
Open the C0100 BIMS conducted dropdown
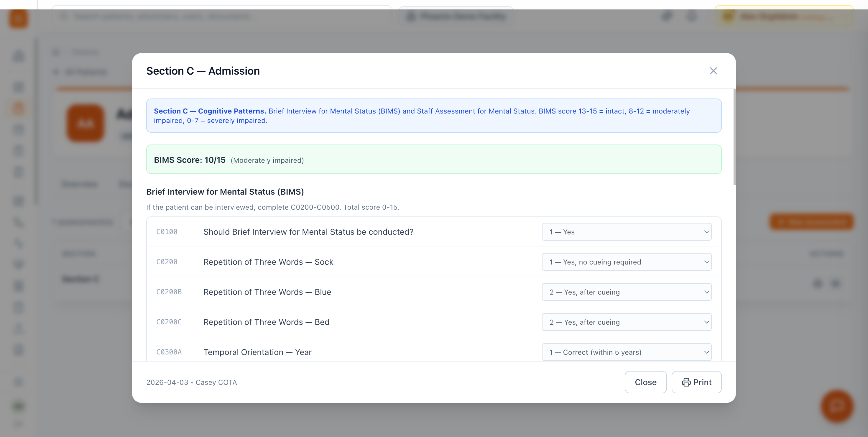[627, 232]
